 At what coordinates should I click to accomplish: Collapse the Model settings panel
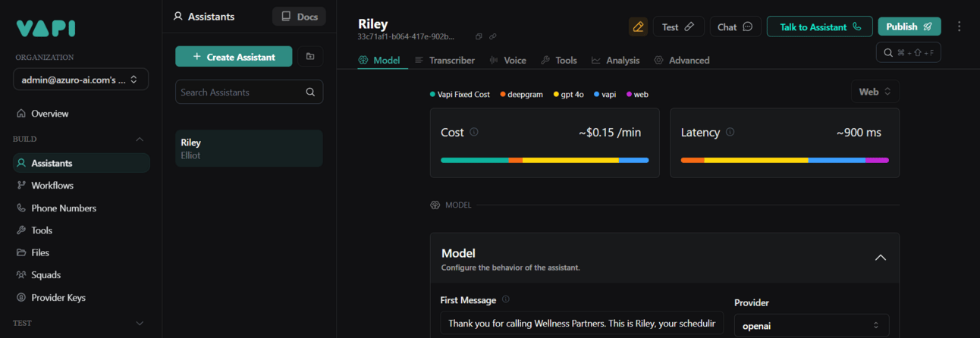881,258
